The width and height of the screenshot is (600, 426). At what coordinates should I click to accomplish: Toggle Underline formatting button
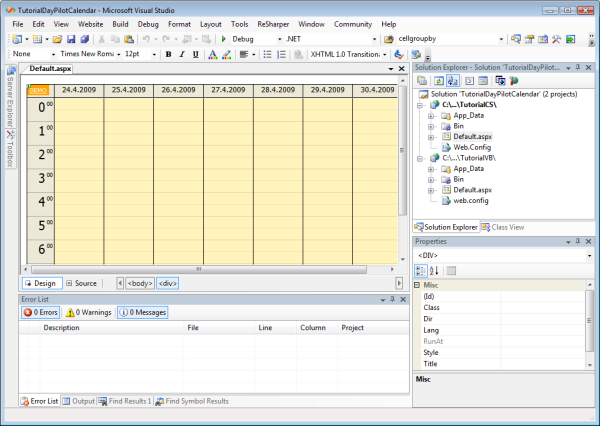[x=196, y=54]
